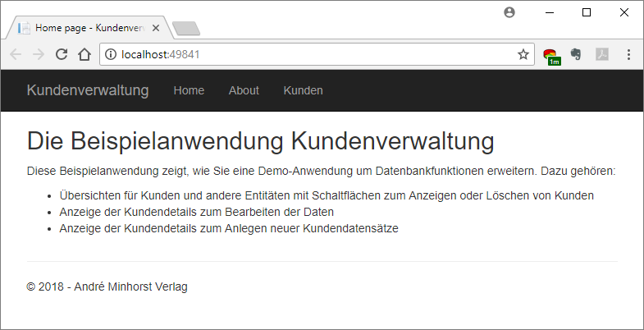This screenshot has height=330, width=644.
Task: Click the intro sentence starting 'Diese Beispielanwendung zeigt'
Action: point(321,171)
